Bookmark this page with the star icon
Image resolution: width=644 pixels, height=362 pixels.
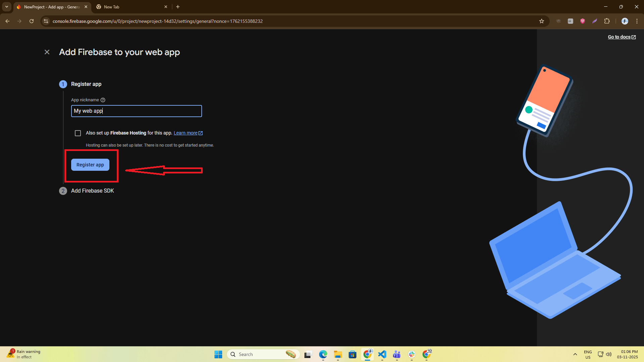tap(542, 21)
